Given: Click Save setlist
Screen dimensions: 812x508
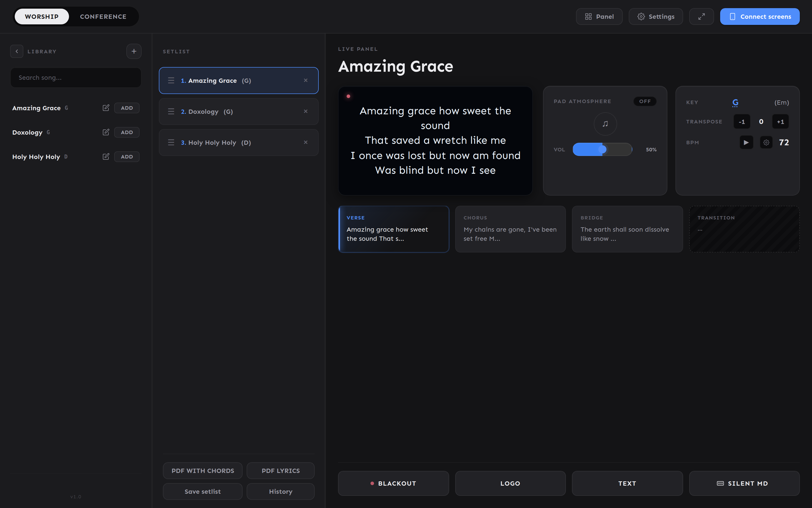Looking at the screenshot, I should pyautogui.click(x=203, y=491).
